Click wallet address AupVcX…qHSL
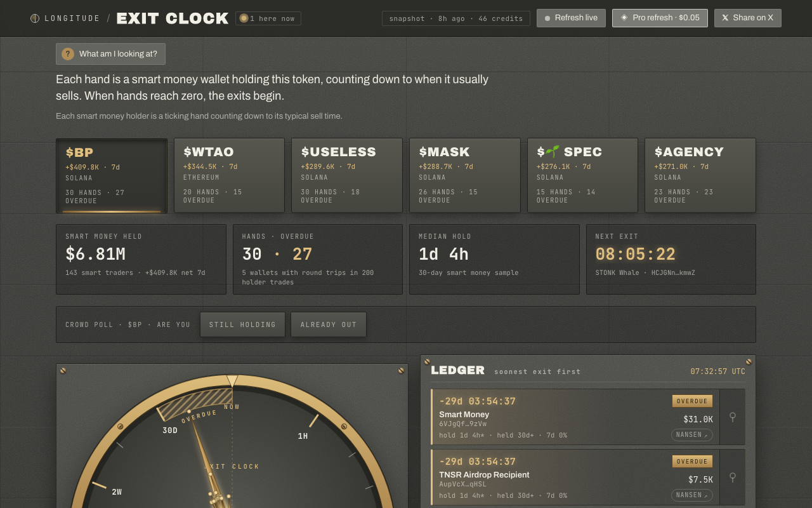 (463, 485)
